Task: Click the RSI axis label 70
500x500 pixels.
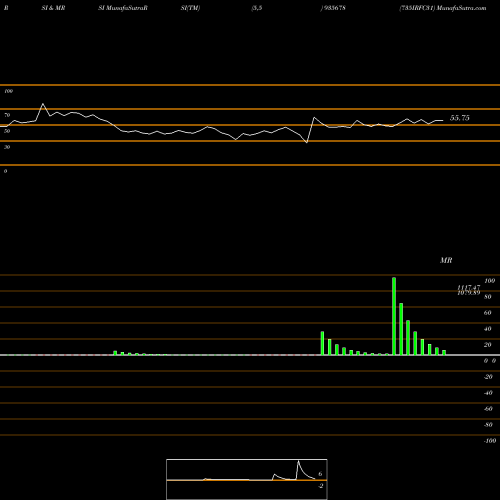Action: [7, 115]
